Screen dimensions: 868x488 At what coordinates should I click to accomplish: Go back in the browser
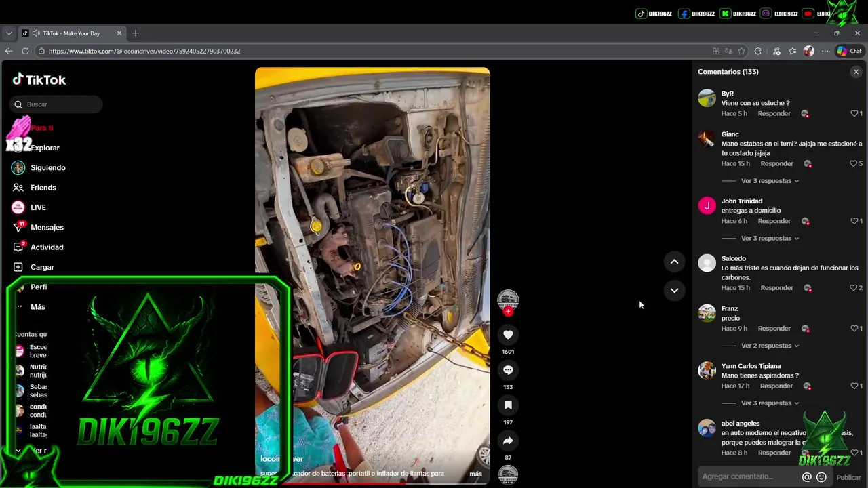coord(9,51)
